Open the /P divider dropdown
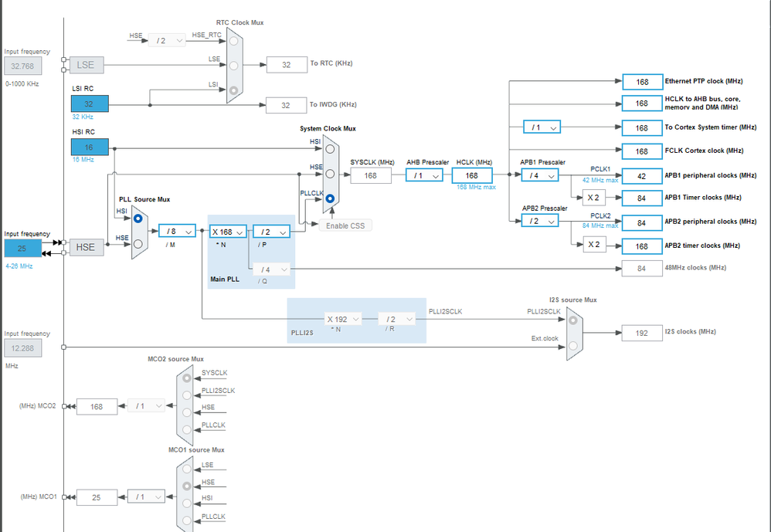 [271, 232]
